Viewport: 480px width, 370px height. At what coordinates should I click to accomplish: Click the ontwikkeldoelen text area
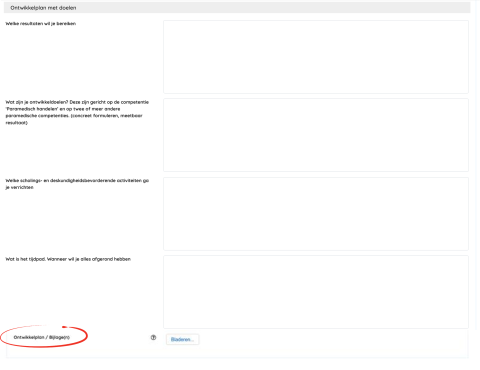pos(316,135)
